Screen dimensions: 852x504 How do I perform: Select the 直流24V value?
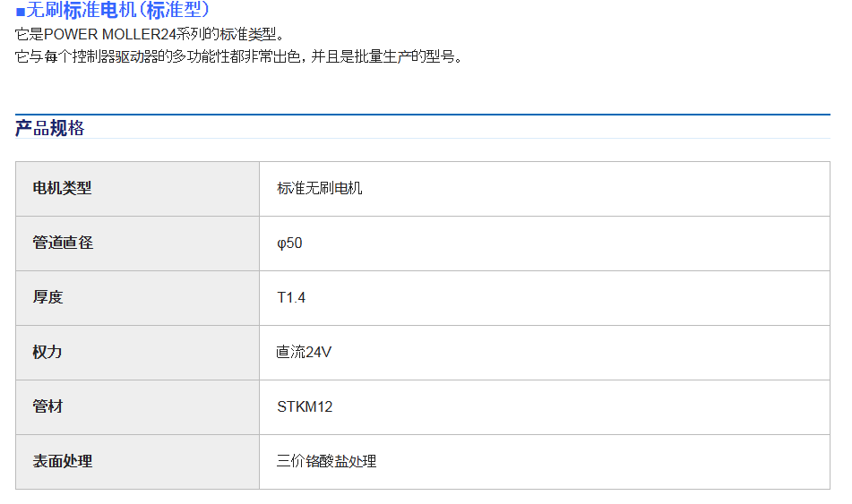pyautogui.click(x=304, y=352)
